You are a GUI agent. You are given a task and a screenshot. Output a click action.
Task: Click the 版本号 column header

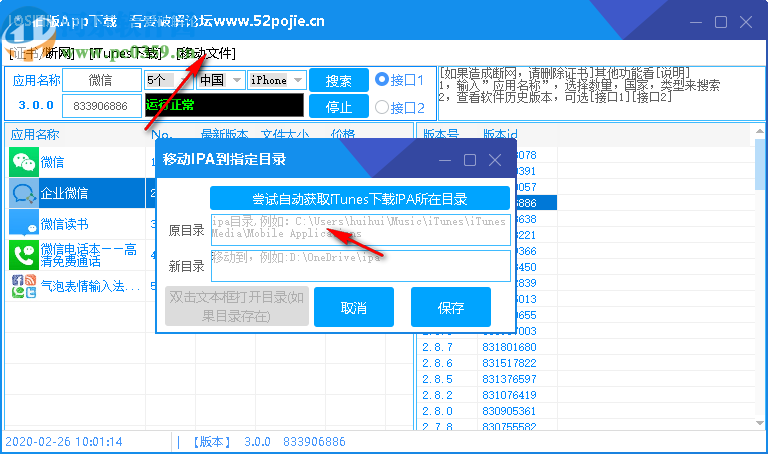(440, 134)
